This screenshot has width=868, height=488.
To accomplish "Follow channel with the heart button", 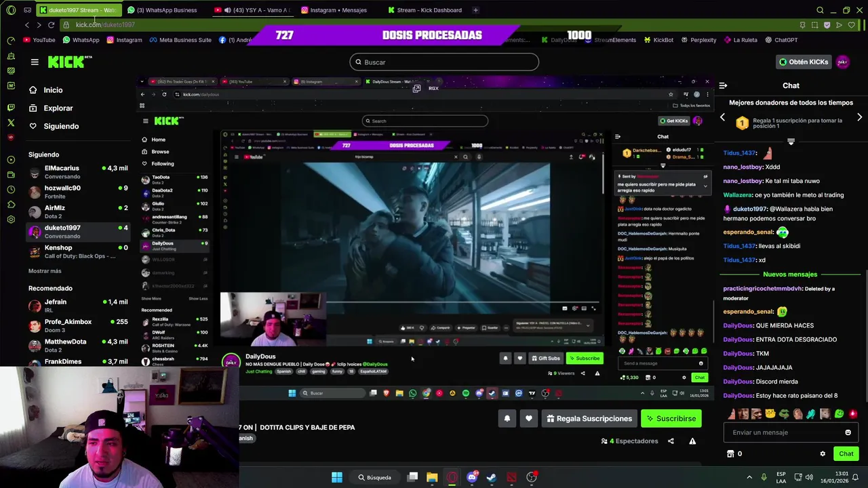I will (x=529, y=419).
